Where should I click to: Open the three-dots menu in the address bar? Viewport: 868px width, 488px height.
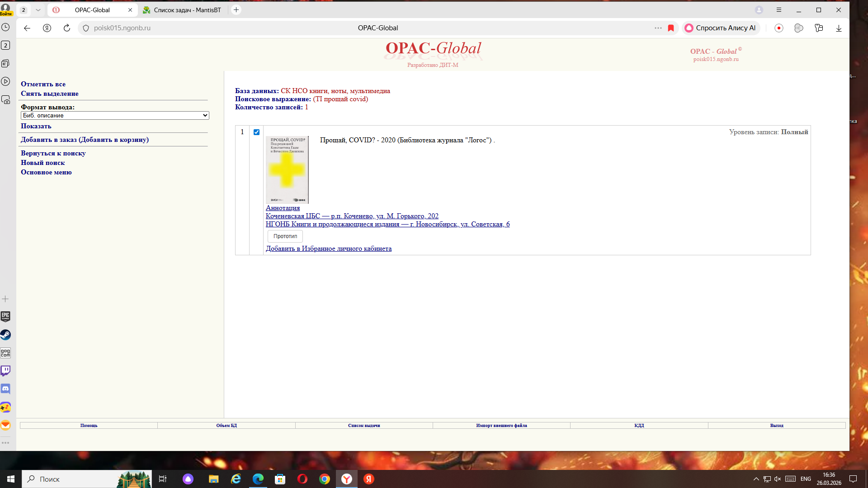click(x=658, y=28)
